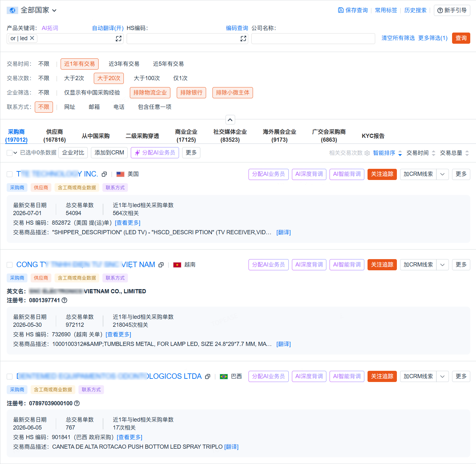Switch to the 社交媒体企业 (83523) tab
Image resolution: width=476 pixels, height=464 pixels.
[230, 136]
